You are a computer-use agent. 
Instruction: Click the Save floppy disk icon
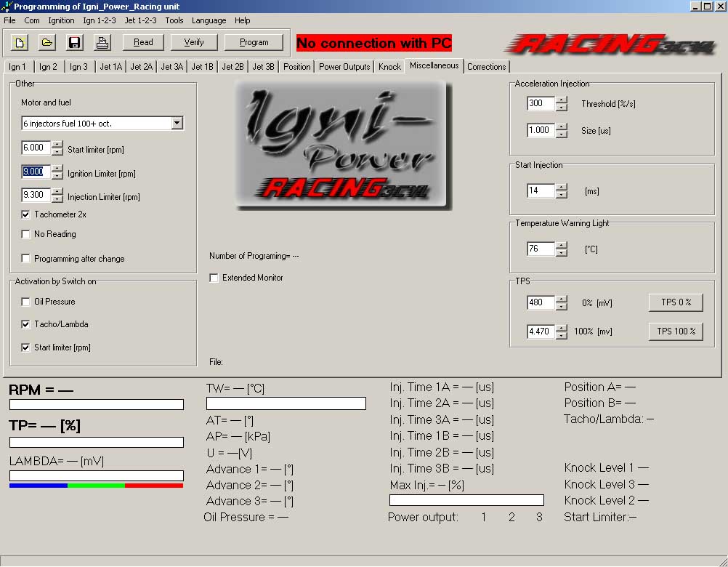75,42
